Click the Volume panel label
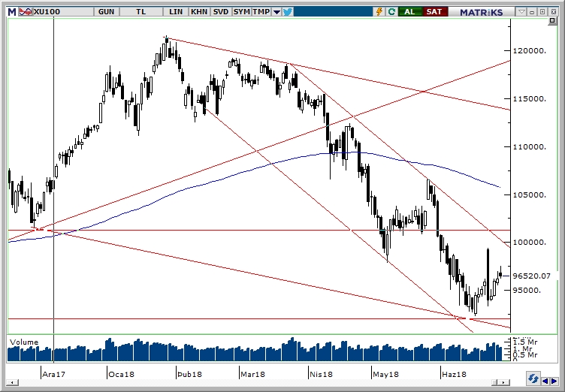The width and height of the screenshot is (565, 392). coord(24,342)
